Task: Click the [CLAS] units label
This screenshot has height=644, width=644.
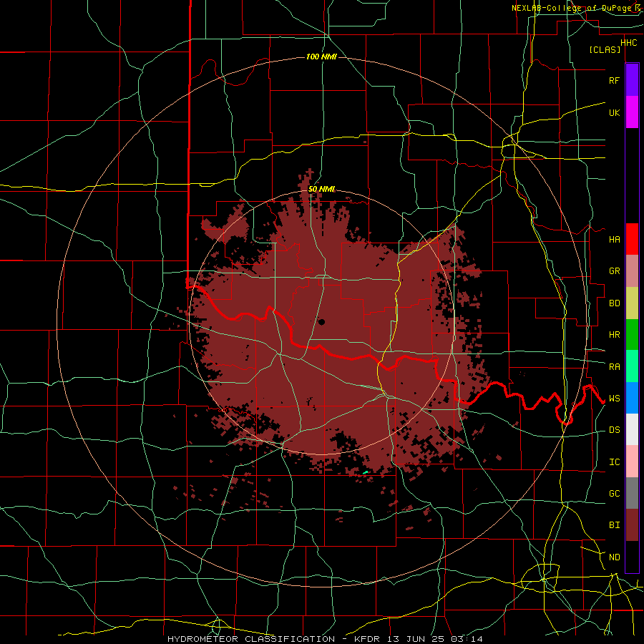Action: point(605,49)
